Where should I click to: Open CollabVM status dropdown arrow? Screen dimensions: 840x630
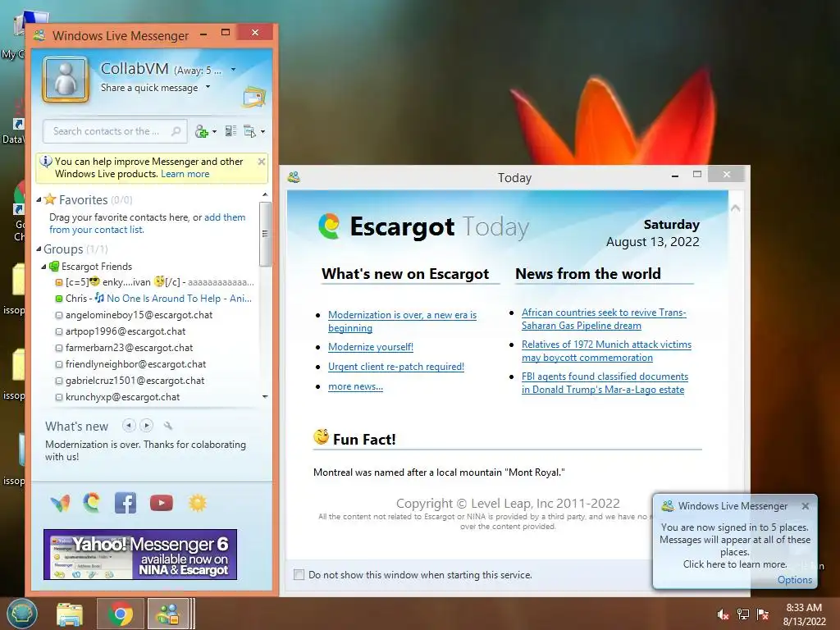click(233, 70)
